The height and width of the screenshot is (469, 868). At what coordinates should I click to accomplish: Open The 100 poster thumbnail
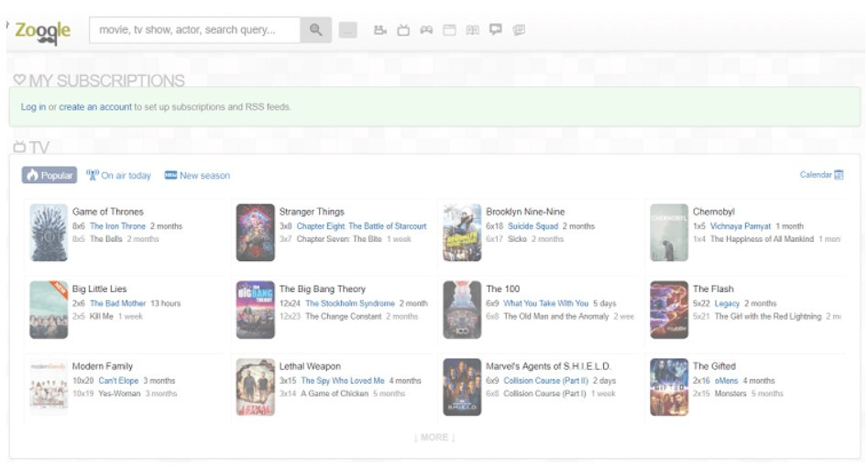462,310
